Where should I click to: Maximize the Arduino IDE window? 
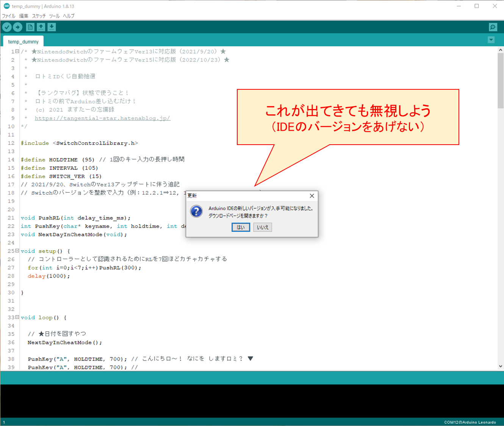(x=477, y=6)
